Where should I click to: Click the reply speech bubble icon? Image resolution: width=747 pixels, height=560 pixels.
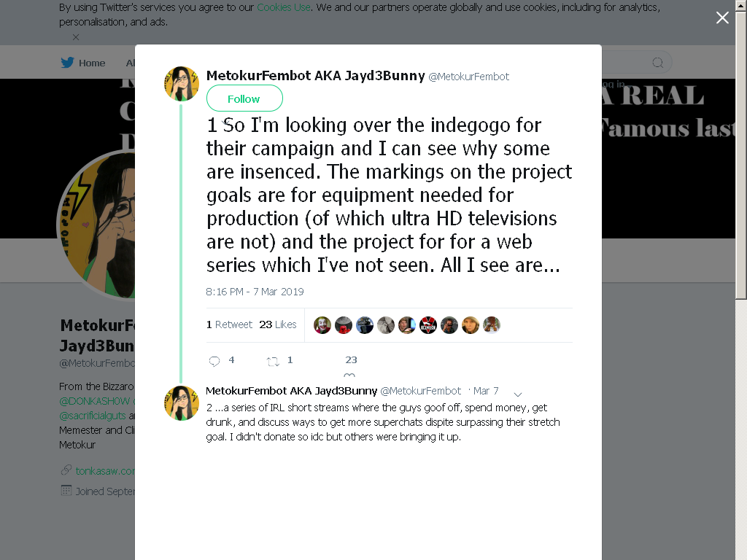point(214,362)
